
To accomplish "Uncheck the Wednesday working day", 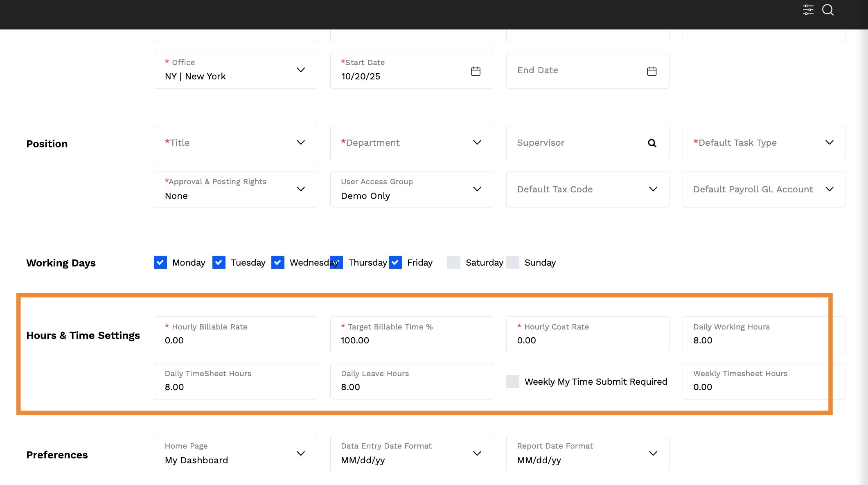I will point(278,262).
